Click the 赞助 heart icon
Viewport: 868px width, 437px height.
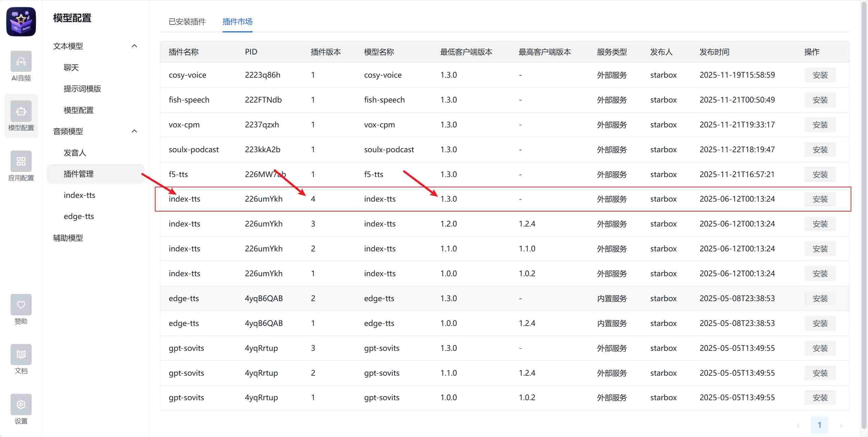[21, 305]
